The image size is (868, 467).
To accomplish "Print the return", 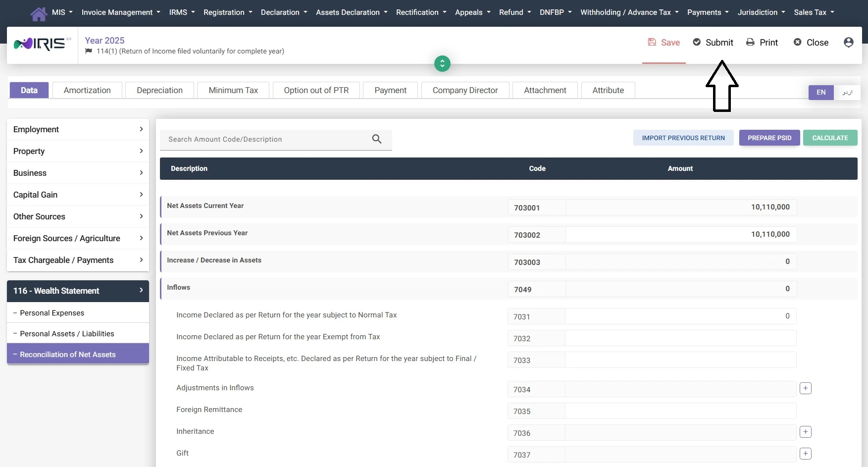I will coord(762,43).
